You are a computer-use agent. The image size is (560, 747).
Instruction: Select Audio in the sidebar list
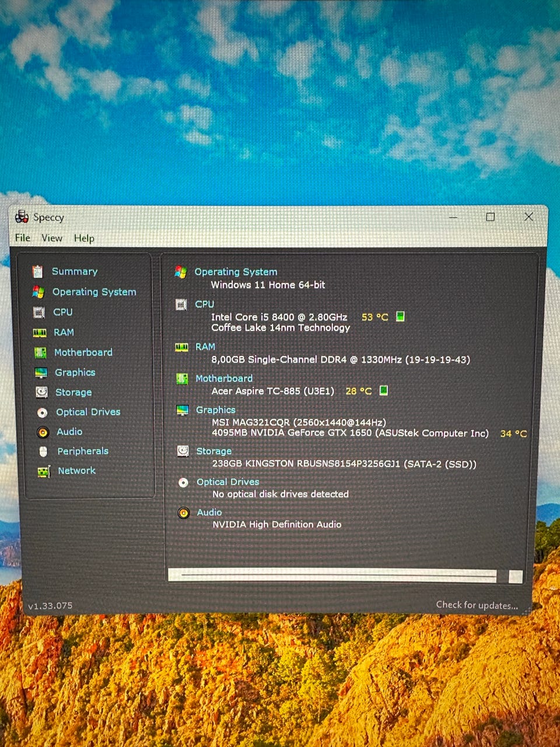69,432
